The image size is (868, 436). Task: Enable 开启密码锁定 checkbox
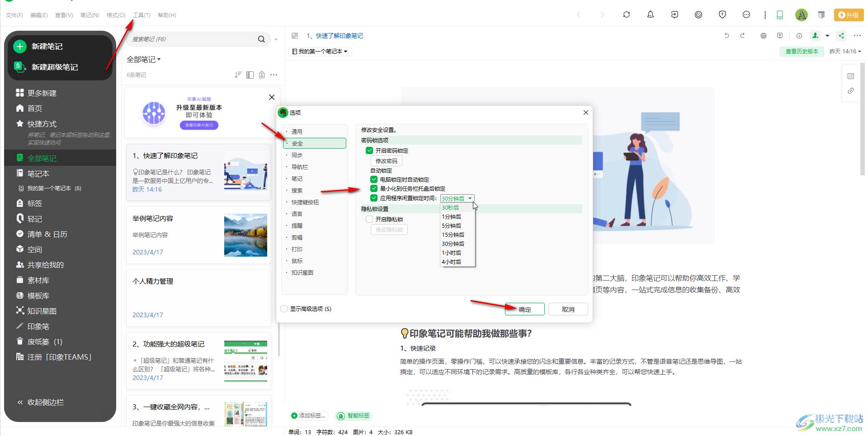369,150
